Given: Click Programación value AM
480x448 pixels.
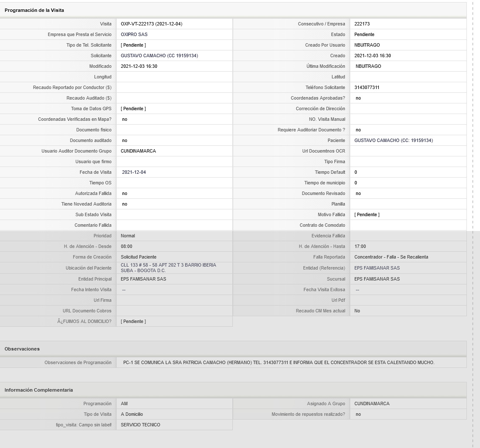Looking at the screenshot, I should [x=124, y=403].
